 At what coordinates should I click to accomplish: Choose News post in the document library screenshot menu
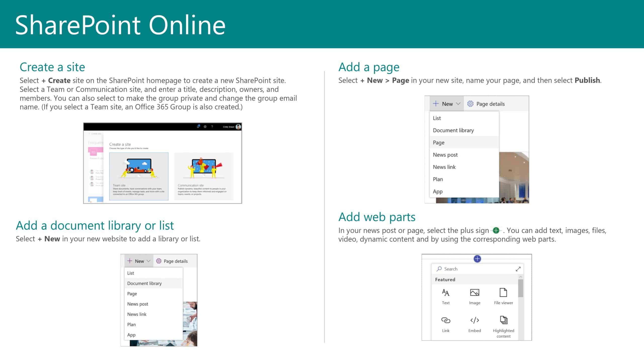pyautogui.click(x=153, y=304)
